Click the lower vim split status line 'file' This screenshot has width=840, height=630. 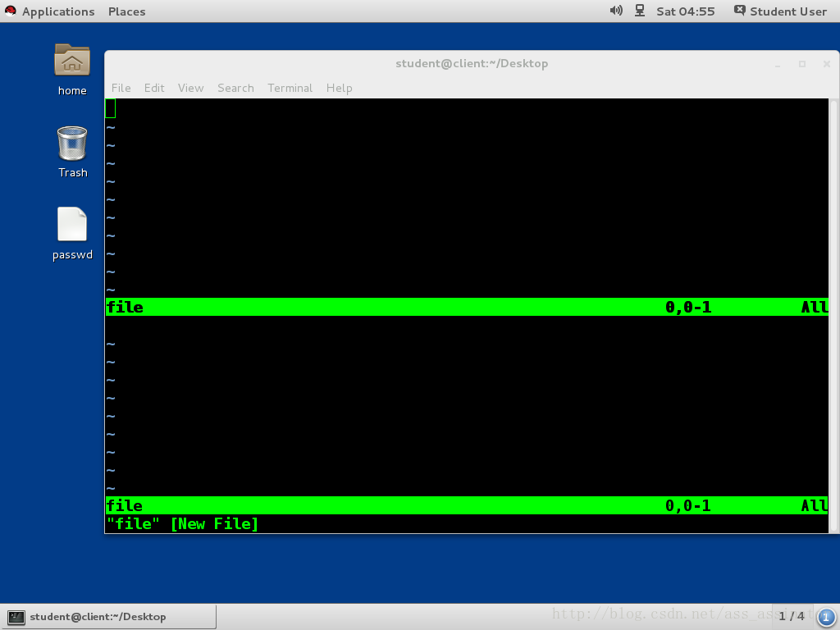[467, 505]
